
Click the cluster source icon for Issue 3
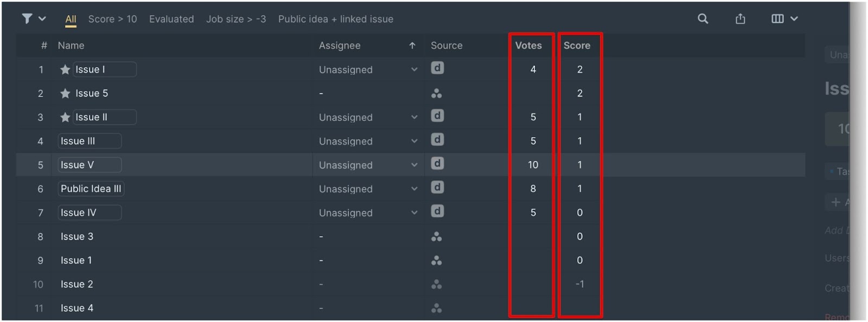coord(436,236)
